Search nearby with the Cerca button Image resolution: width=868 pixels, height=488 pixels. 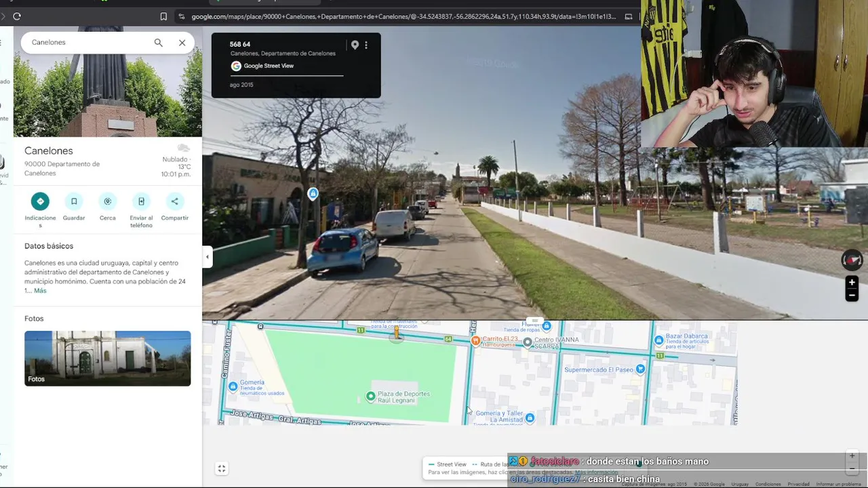point(107,207)
